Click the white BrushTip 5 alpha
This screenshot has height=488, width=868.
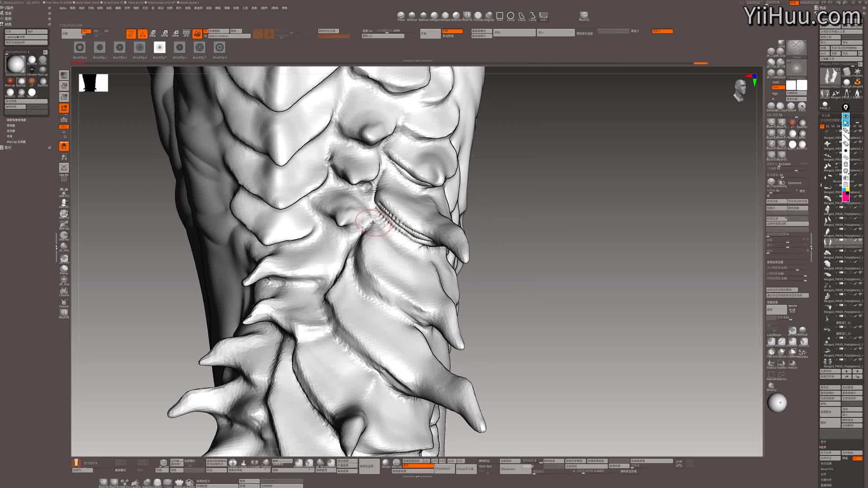[160, 47]
